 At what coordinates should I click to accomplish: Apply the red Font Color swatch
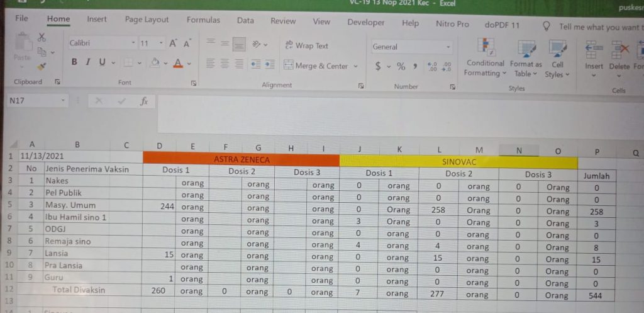pyautogui.click(x=177, y=63)
